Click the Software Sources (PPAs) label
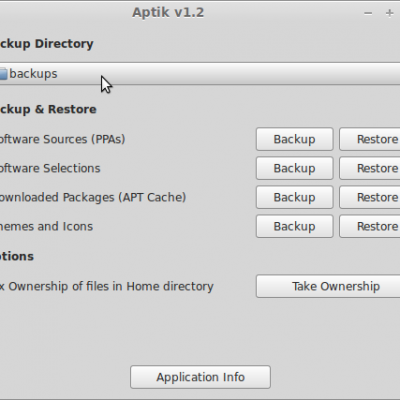Viewport: 400px width, 400px height. (62, 139)
